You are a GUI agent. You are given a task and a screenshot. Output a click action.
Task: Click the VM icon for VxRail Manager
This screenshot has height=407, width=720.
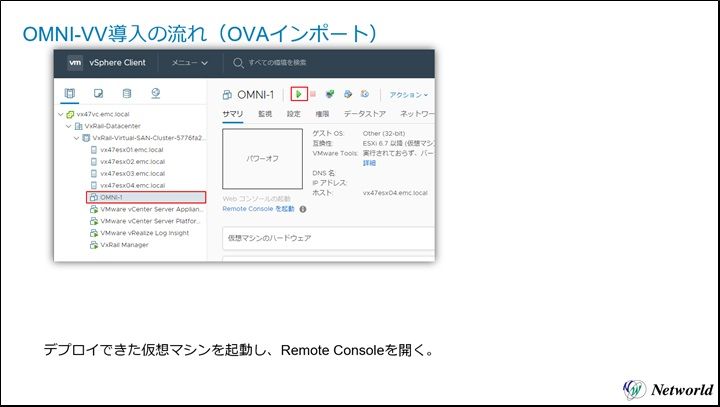pos(94,245)
